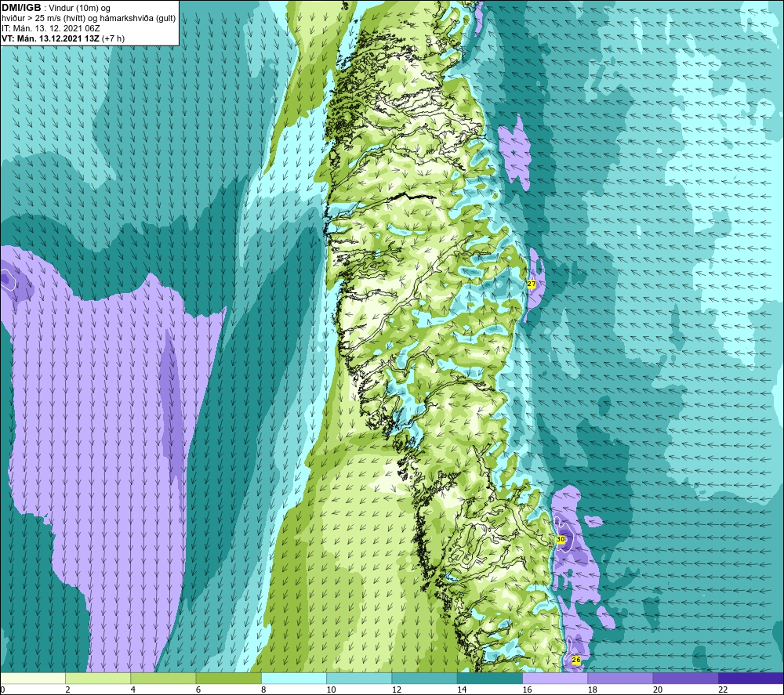Click the yellow gust label 30
Screen dimensions: 784x695
pos(561,540)
